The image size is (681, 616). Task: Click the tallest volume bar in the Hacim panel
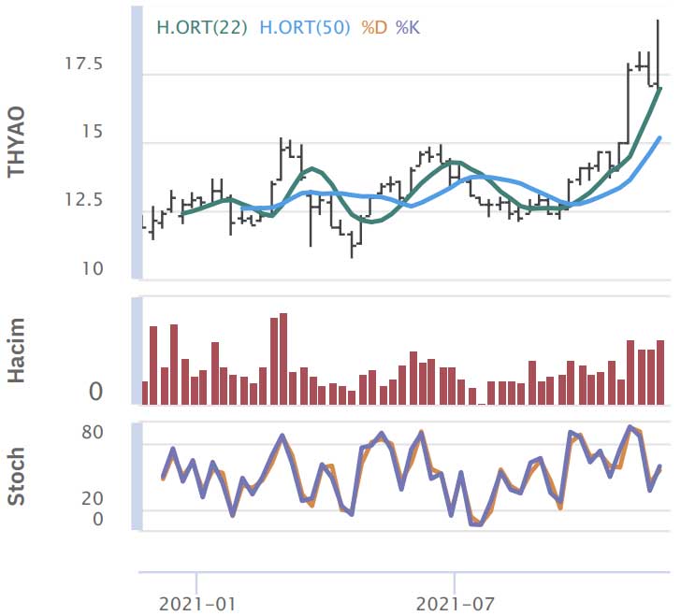pos(283,359)
